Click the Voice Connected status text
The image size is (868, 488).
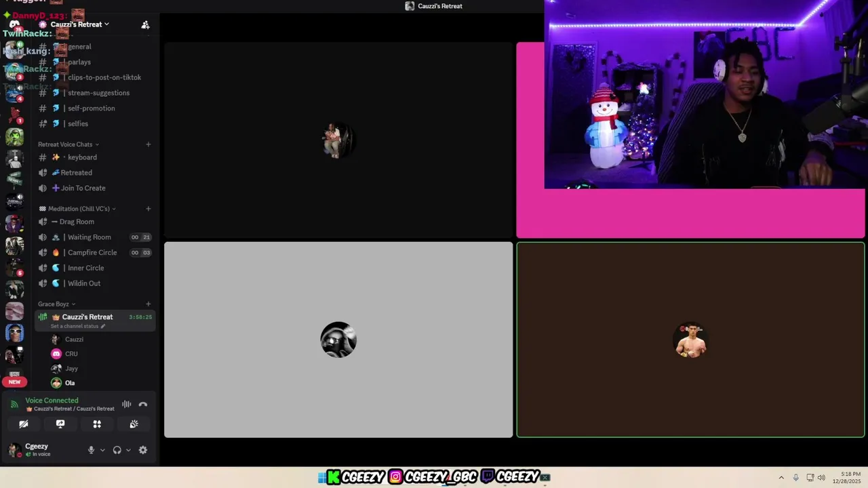(52, 401)
